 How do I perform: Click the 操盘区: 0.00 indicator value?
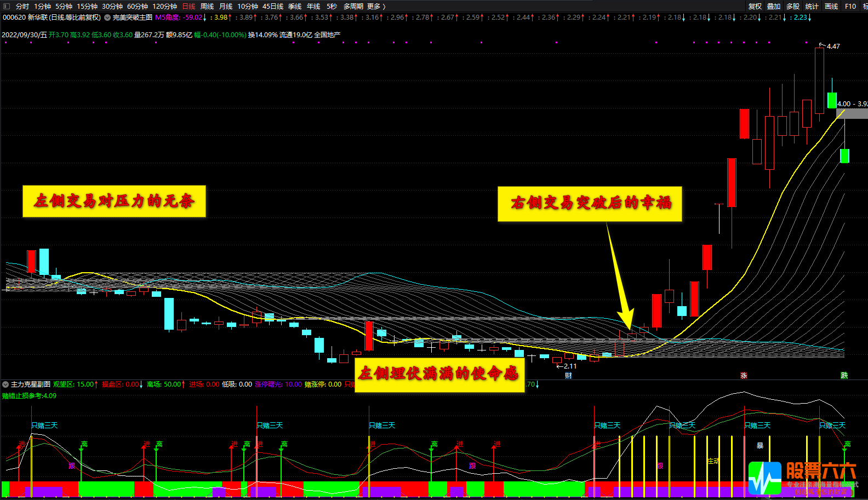(122, 384)
